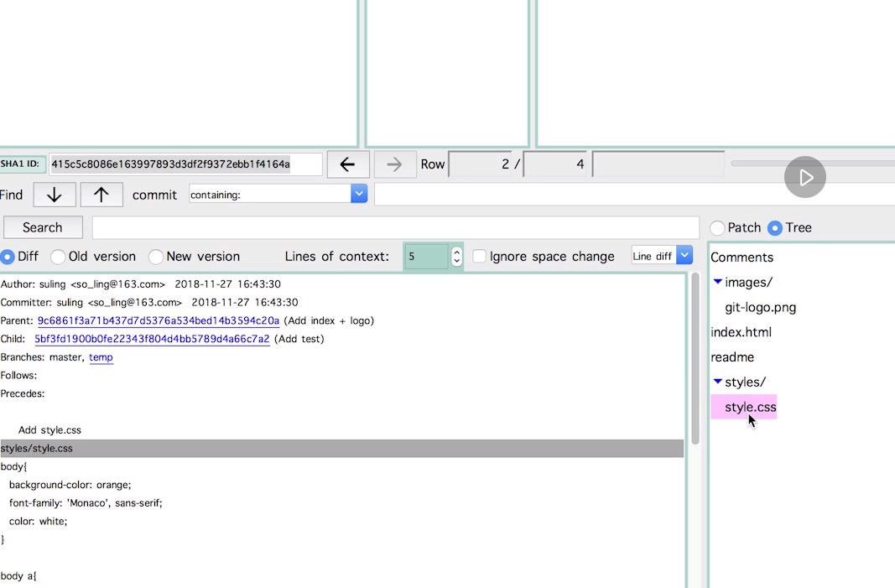The width and height of the screenshot is (895, 588).
Task: Go back with the left arrow button
Action: (x=347, y=164)
